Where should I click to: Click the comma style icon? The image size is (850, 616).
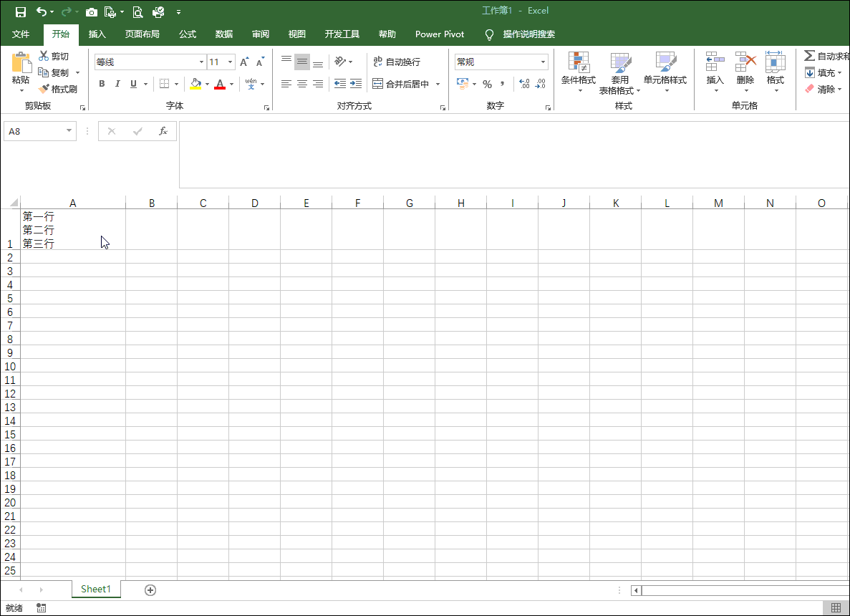coord(503,84)
